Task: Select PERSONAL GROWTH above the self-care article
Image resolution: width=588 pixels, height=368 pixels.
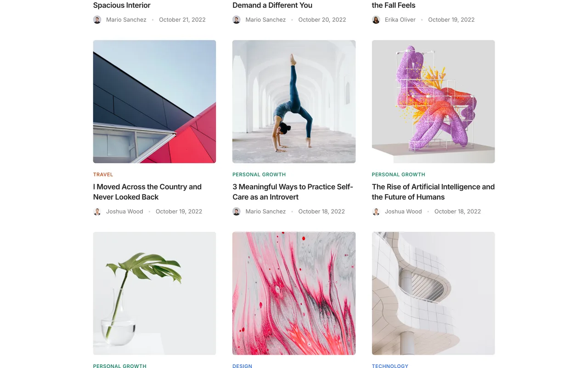Action: coord(259,175)
